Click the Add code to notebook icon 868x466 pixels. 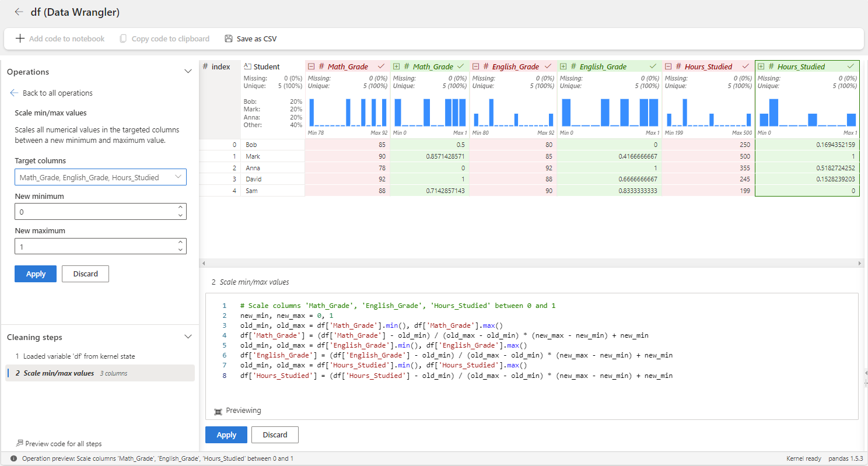20,38
